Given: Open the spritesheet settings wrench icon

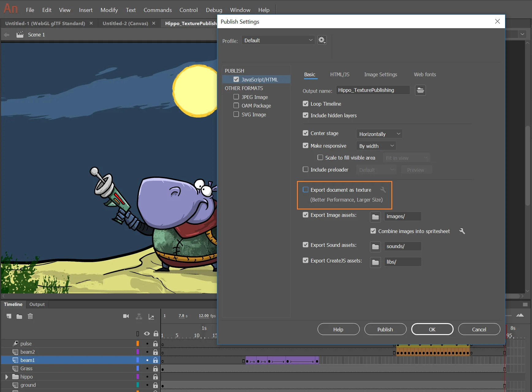Looking at the screenshot, I should coord(462,231).
